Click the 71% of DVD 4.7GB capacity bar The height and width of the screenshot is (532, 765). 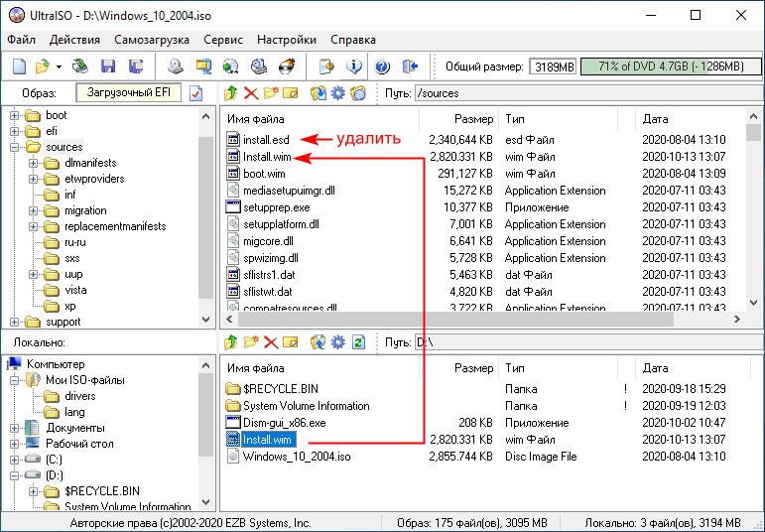pyautogui.click(x=671, y=66)
